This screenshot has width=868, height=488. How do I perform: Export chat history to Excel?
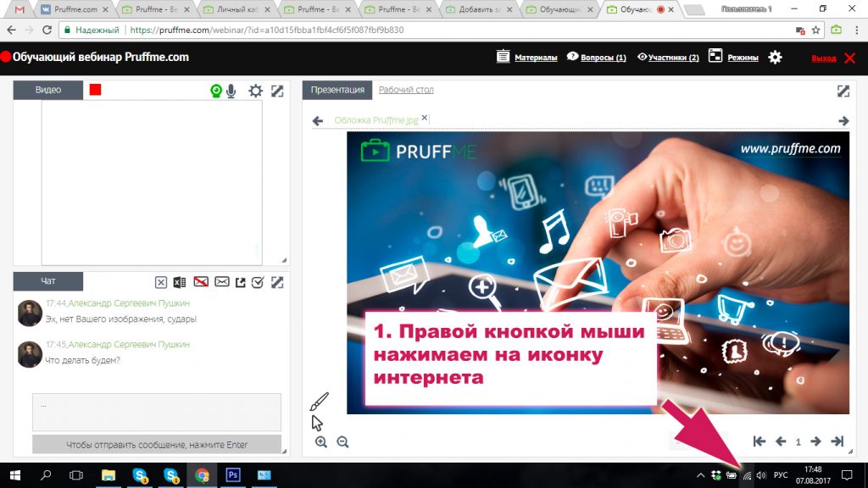179,280
